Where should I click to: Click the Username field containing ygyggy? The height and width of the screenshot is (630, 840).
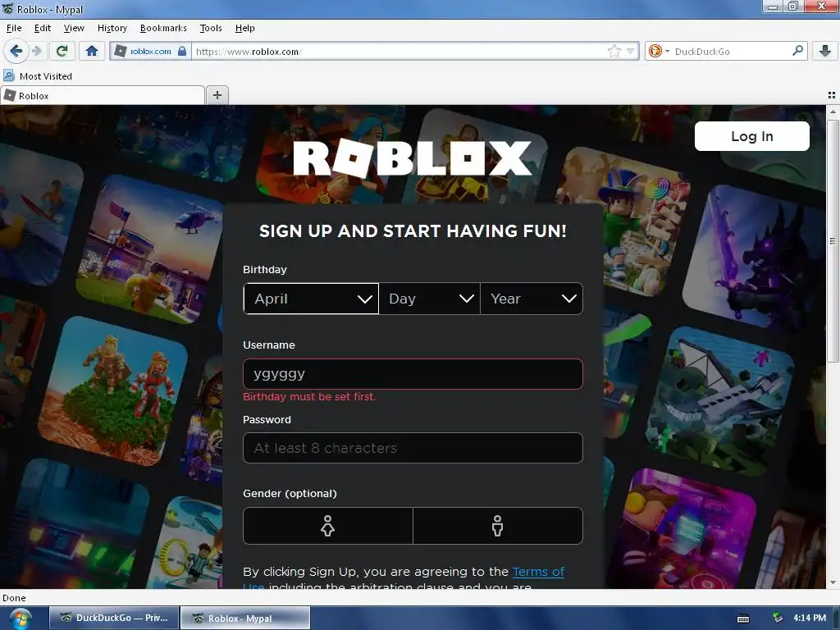pos(413,374)
